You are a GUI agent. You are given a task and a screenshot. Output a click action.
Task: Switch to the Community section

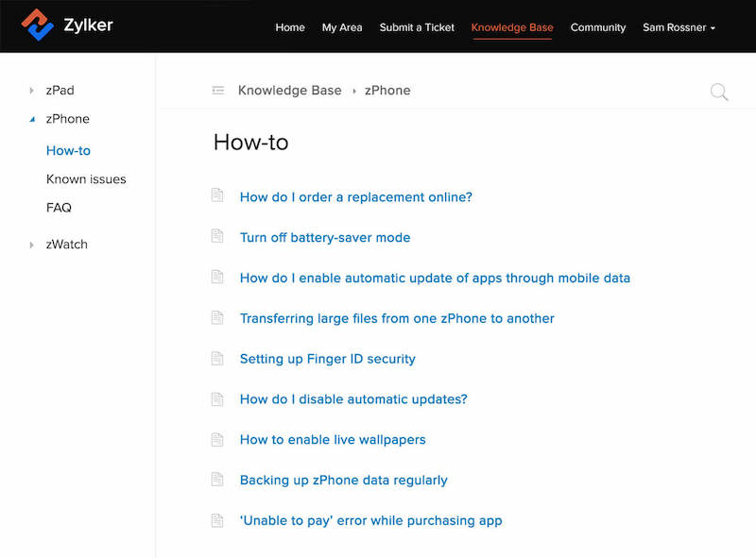point(597,27)
